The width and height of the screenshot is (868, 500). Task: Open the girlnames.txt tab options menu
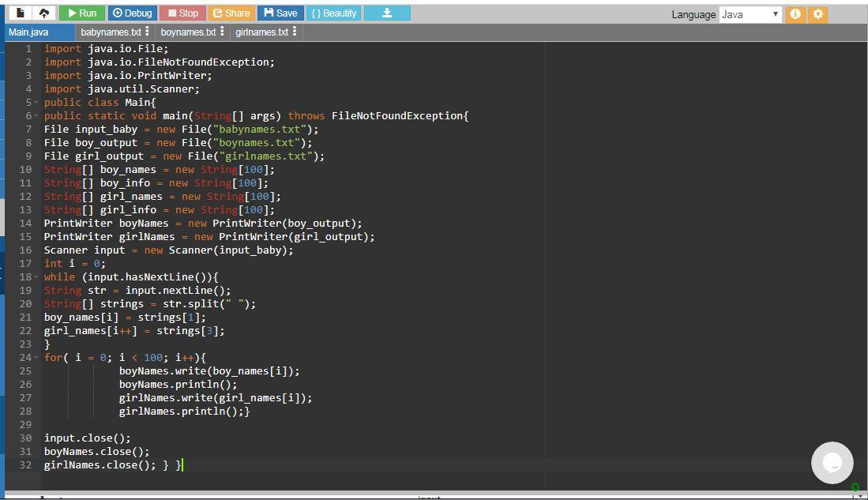coord(295,32)
